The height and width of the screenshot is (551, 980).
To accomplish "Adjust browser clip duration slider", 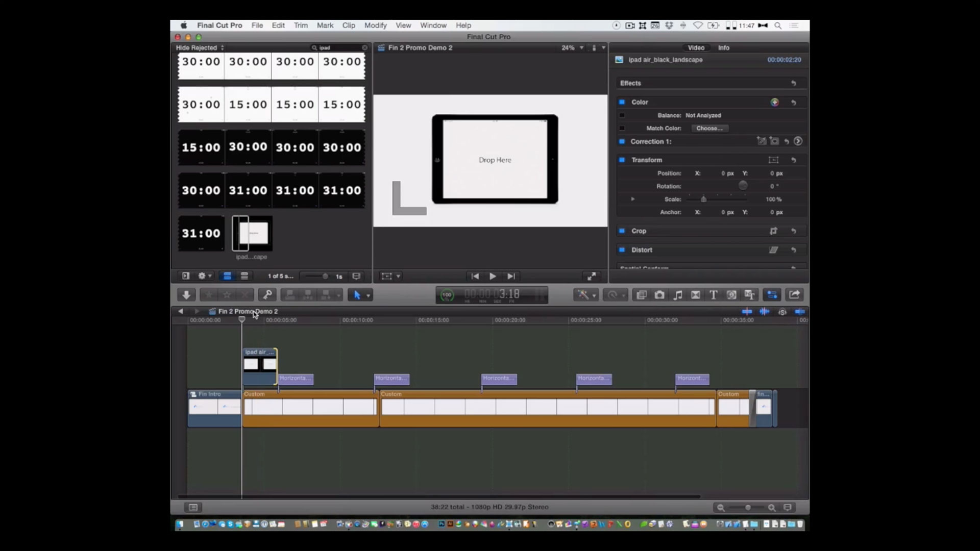I will pyautogui.click(x=325, y=277).
